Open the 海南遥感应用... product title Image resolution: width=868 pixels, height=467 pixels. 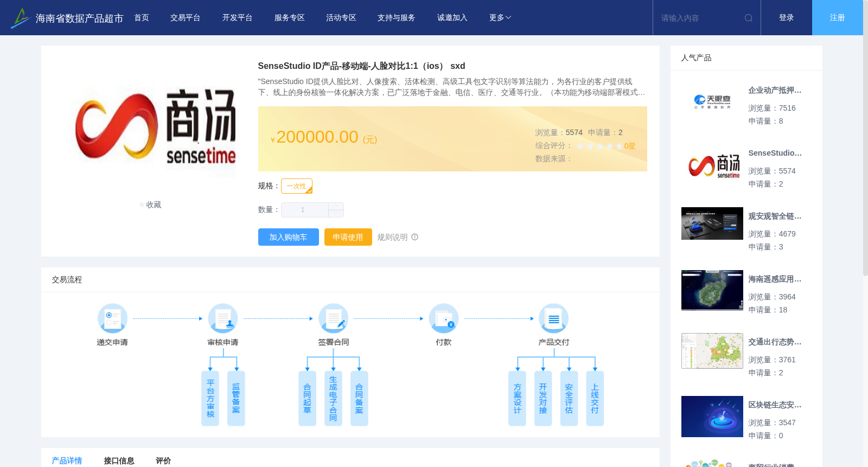(775, 279)
